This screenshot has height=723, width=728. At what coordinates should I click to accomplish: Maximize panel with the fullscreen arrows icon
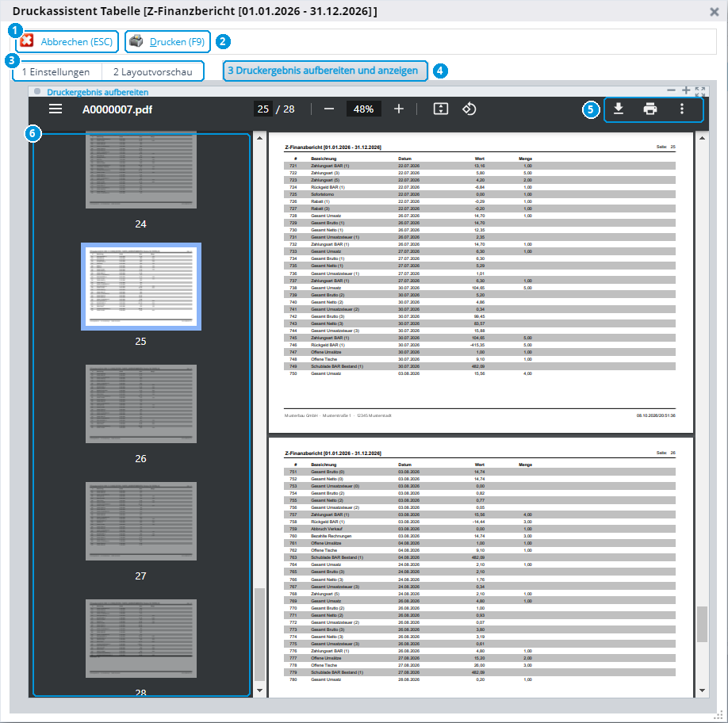click(x=700, y=91)
